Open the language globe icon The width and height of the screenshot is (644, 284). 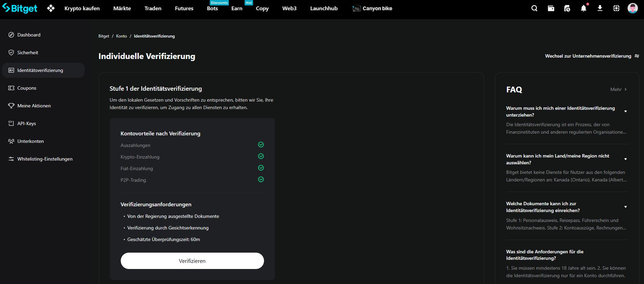click(616, 9)
